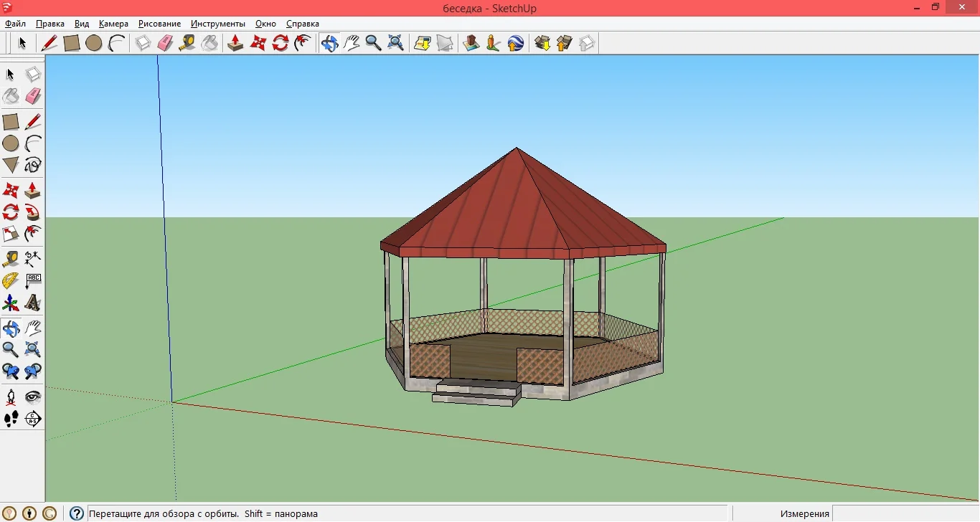This screenshot has height=522, width=980.
Task: Activate Rotate tool in the left toolbar
Action: 11,212
